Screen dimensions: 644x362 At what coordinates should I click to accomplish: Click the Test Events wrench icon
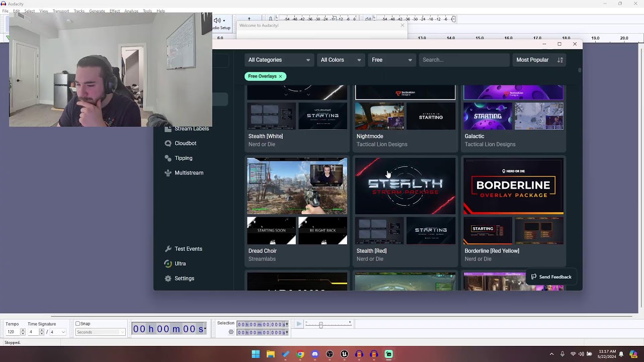pos(168,249)
